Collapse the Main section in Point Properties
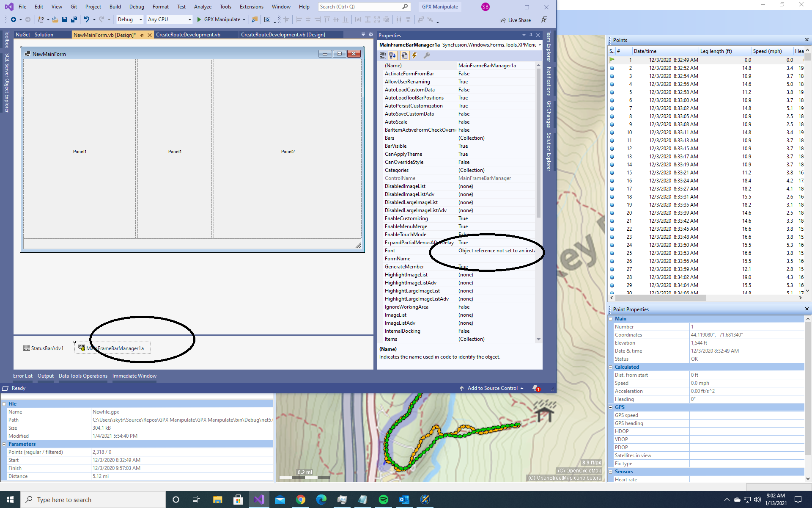This screenshot has height=508, width=812. (611, 319)
